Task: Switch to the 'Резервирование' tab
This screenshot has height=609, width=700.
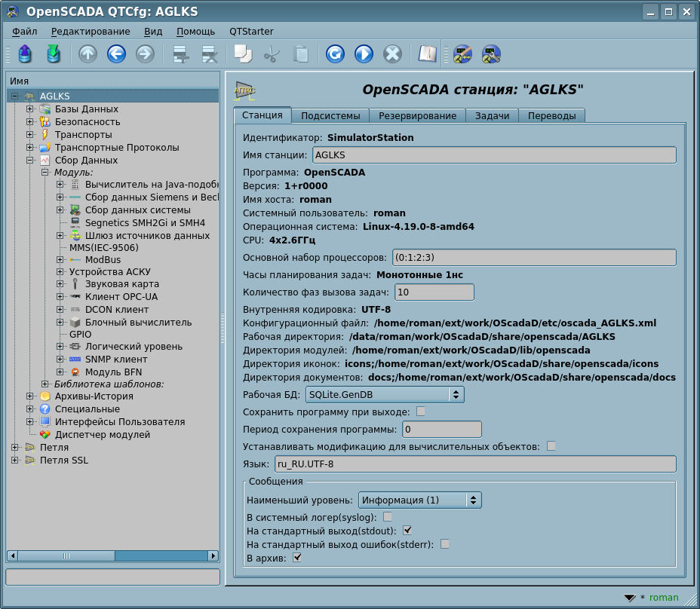Action: tap(417, 115)
